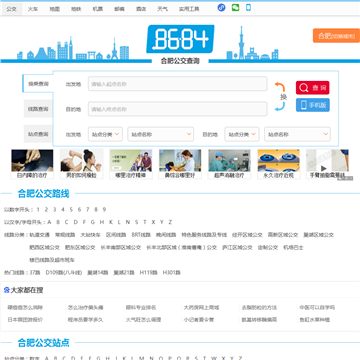Open destination 站点分类 dropdown
Screen dimensions: 360x360
click(242, 134)
